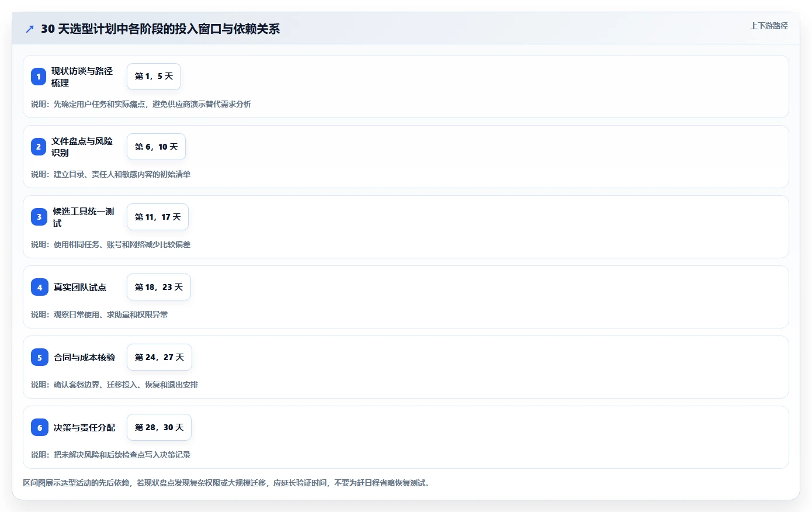Click the 合同与成本核验 stage title
This screenshot has width=812, height=512.
(x=85, y=357)
